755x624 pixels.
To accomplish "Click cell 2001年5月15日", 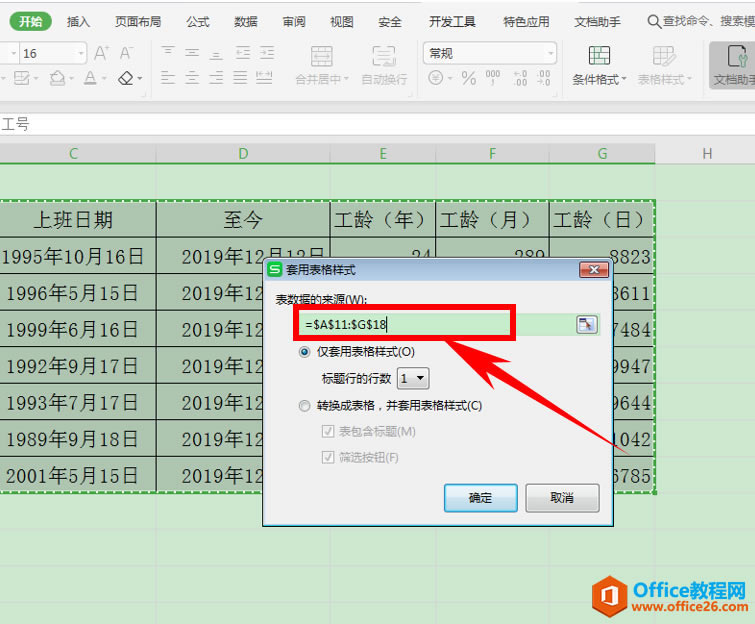I will 78,475.
